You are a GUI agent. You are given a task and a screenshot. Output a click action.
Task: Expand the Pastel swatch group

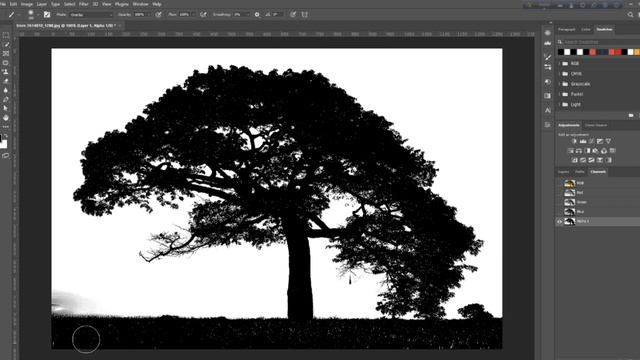(x=560, y=94)
